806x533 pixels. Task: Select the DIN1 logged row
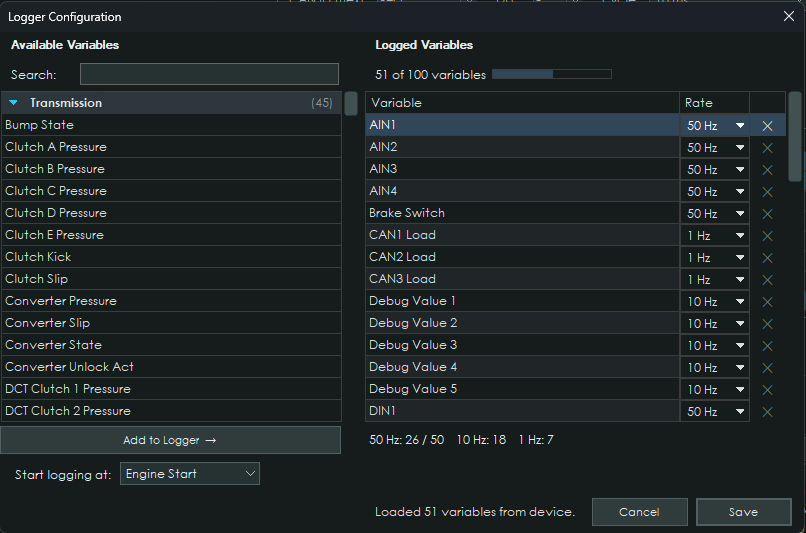[522, 411]
